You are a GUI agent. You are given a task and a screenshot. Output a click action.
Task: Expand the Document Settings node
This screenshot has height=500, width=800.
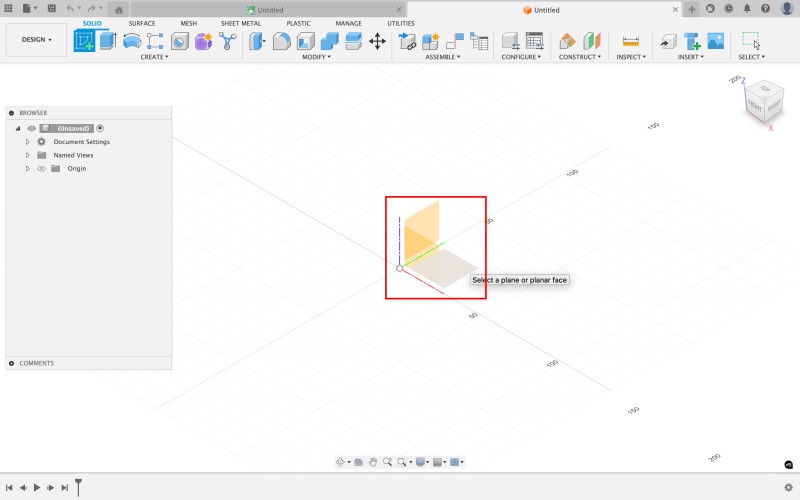pyautogui.click(x=28, y=142)
